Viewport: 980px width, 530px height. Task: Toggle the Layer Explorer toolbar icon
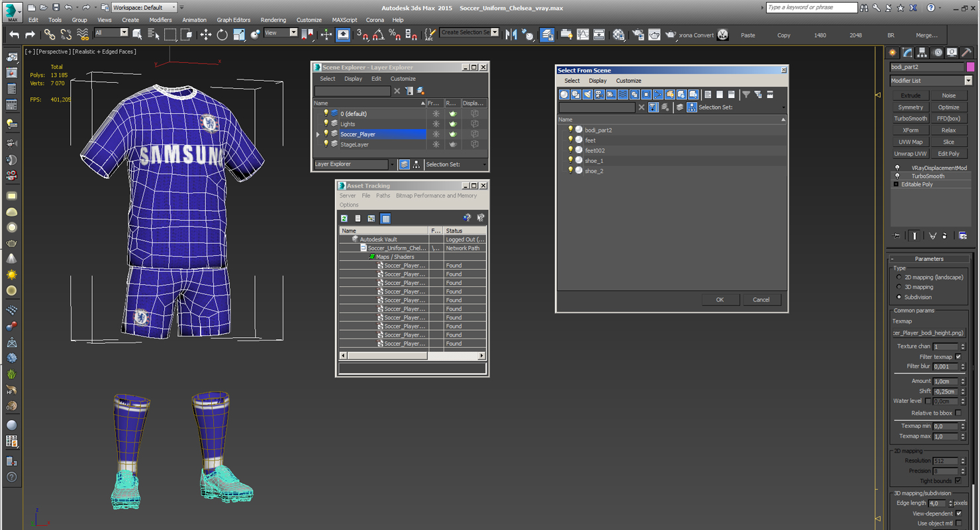(547, 34)
